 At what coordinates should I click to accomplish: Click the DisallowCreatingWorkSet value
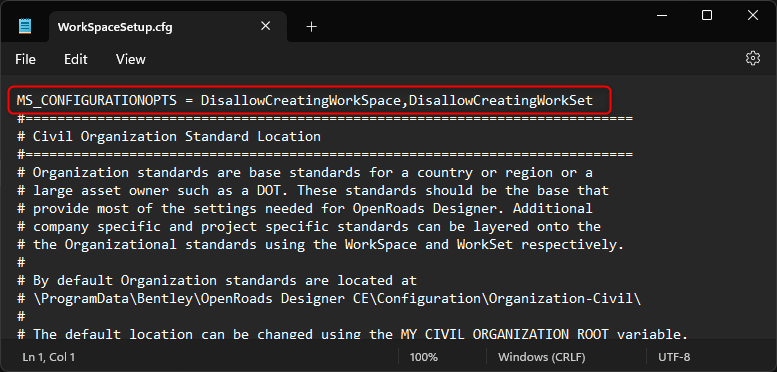coord(500,101)
